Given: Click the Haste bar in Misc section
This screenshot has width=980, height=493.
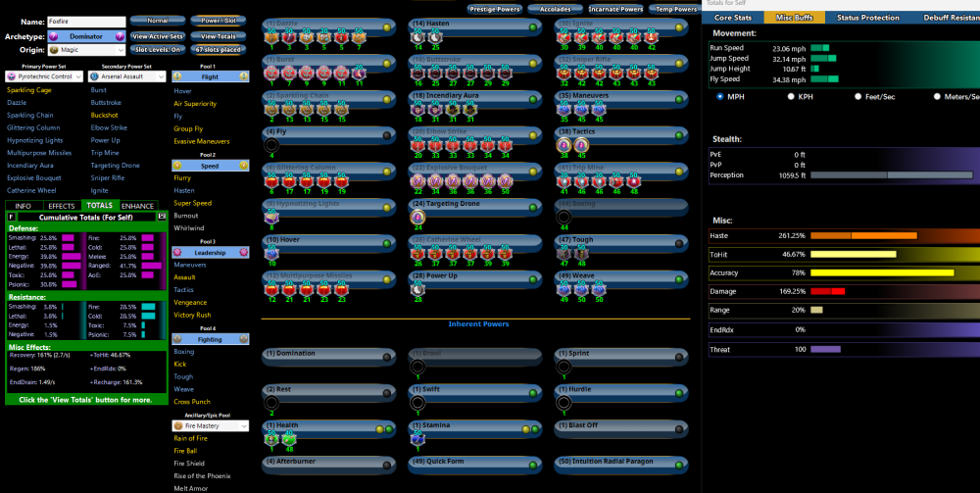Looking at the screenshot, I should (862, 235).
